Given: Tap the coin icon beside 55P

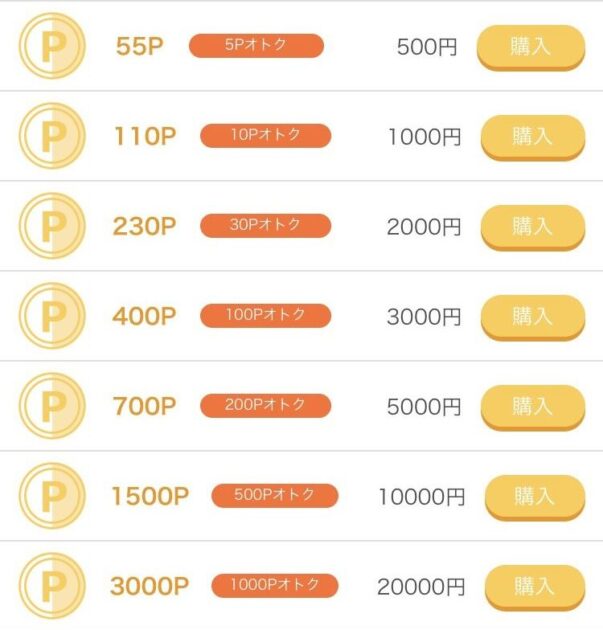Looking at the screenshot, I should (x=52, y=46).
